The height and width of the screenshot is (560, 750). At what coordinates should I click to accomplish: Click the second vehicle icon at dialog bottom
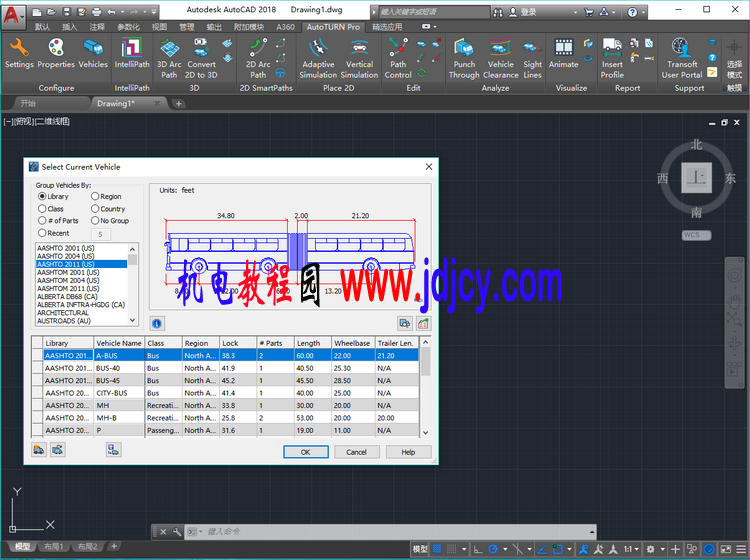(58, 450)
